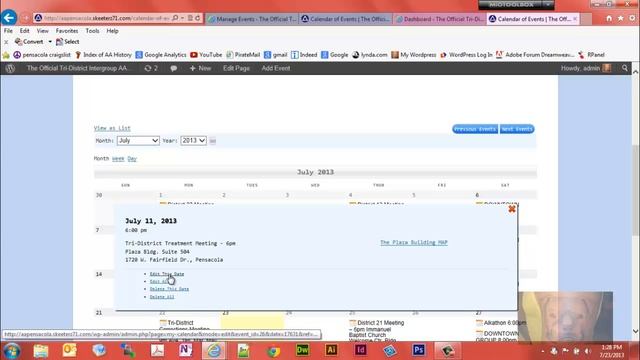Screen dimensions: 640x360
Task: Open the WordPress Log In bookmark
Action: click(x=466, y=55)
